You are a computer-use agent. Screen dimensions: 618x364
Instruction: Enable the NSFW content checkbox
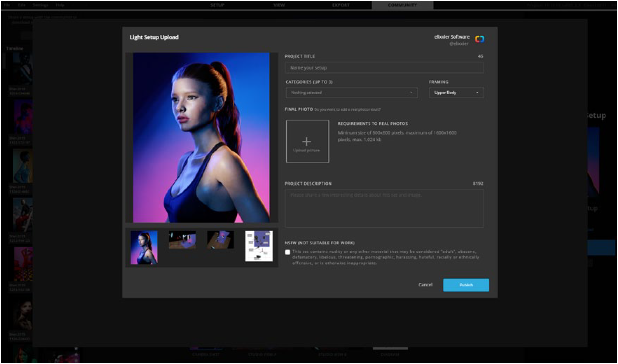(288, 252)
